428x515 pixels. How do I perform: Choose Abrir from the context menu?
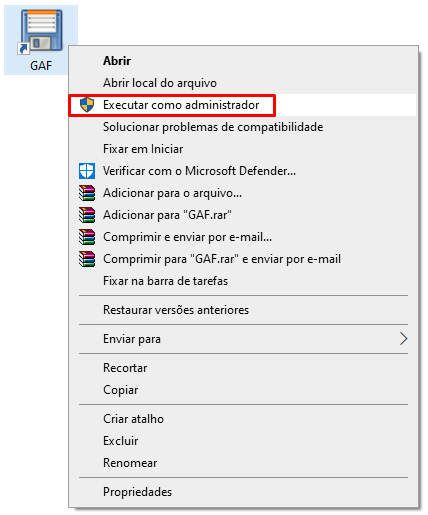tap(243, 61)
